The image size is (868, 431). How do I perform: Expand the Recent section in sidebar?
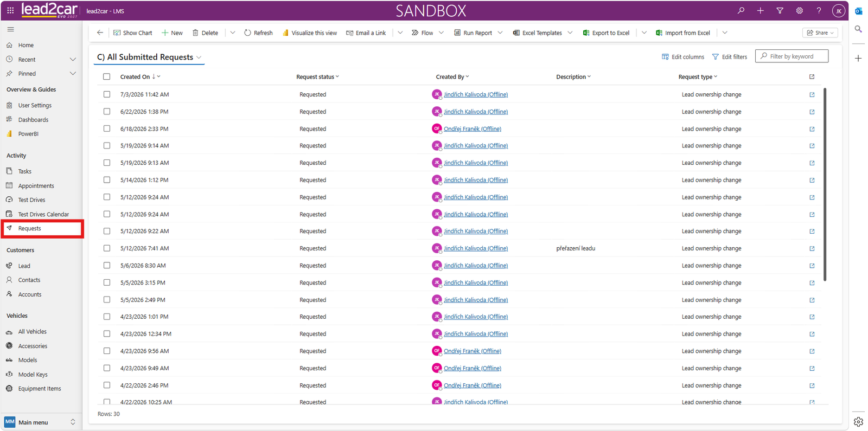click(73, 60)
